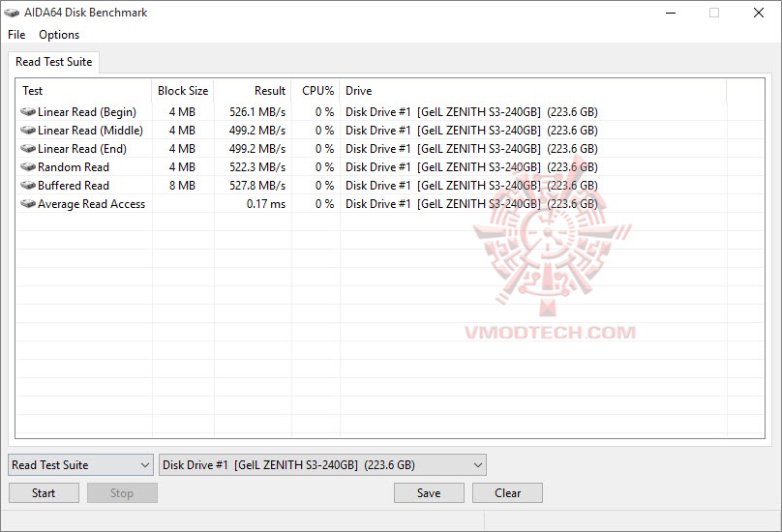Close the AIDA64 Disk Benchmark window

coord(758,13)
